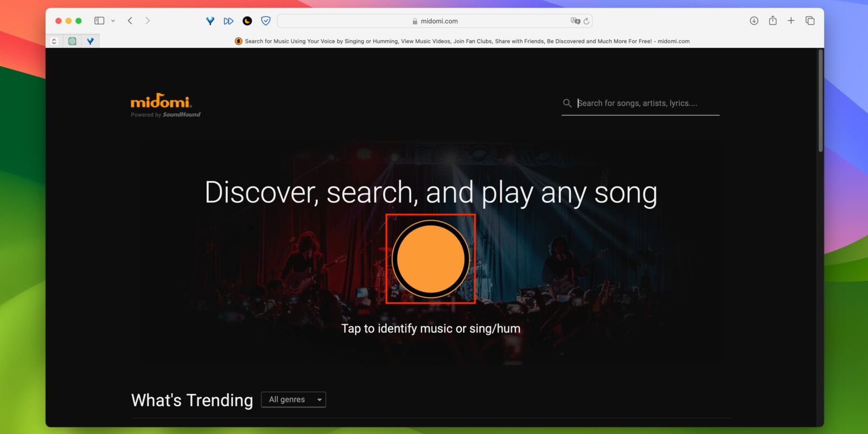This screenshot has height=434, width=868.
Task: Open the Downloads icon in Safari toolbar
Action: pyautogui.click(x=754, y=21)
